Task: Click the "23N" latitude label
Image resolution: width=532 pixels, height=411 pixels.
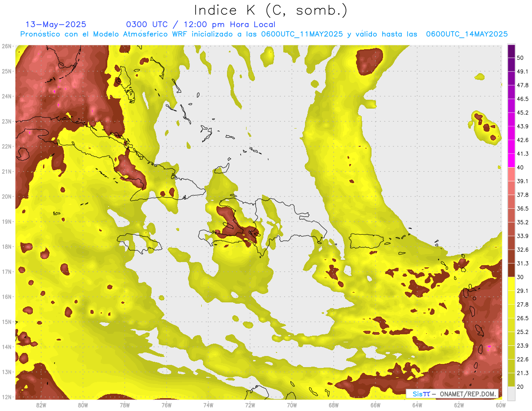Action: coord(6,121)
